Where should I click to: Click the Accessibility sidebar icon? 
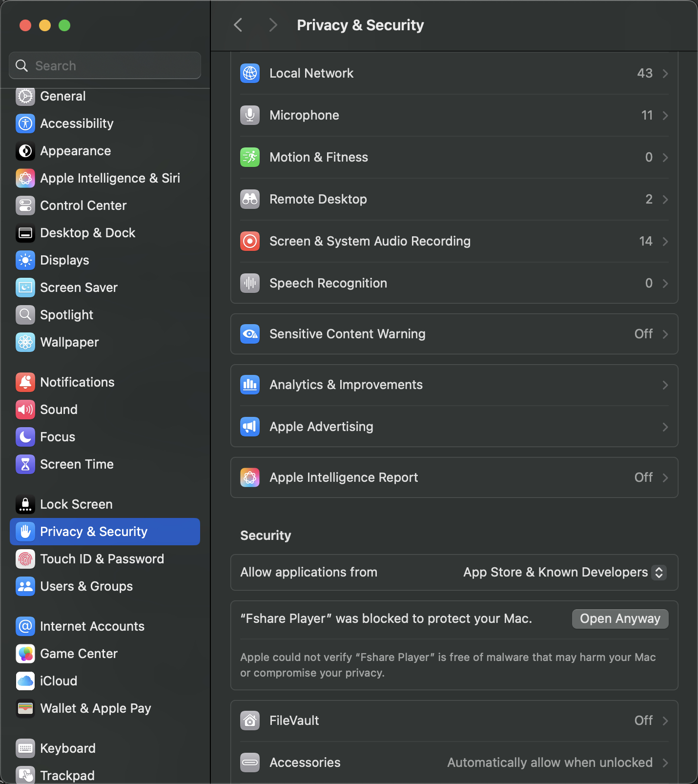(x=25, y=124)
